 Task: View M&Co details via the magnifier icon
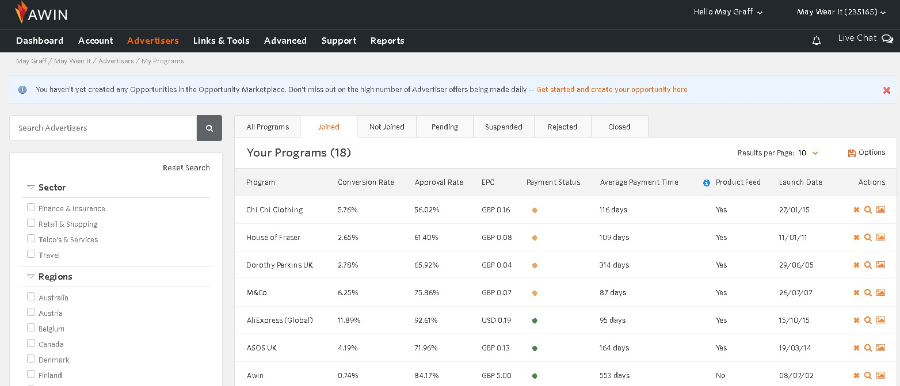(x=868, y=292)
